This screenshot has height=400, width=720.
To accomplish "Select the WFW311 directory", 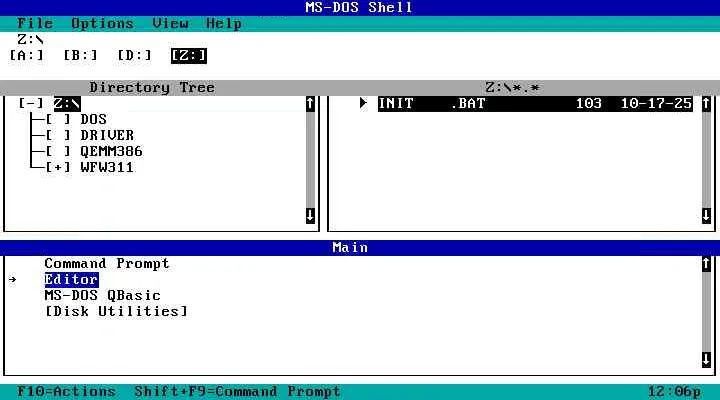I will pyautogui.click(x=107, y=167).
